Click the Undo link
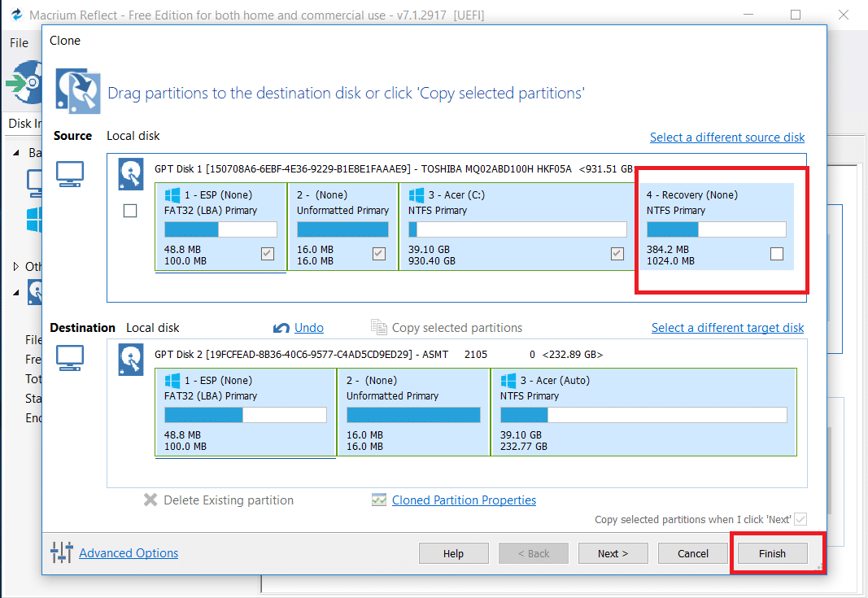 pyautogui.click(x=309, y=328)
